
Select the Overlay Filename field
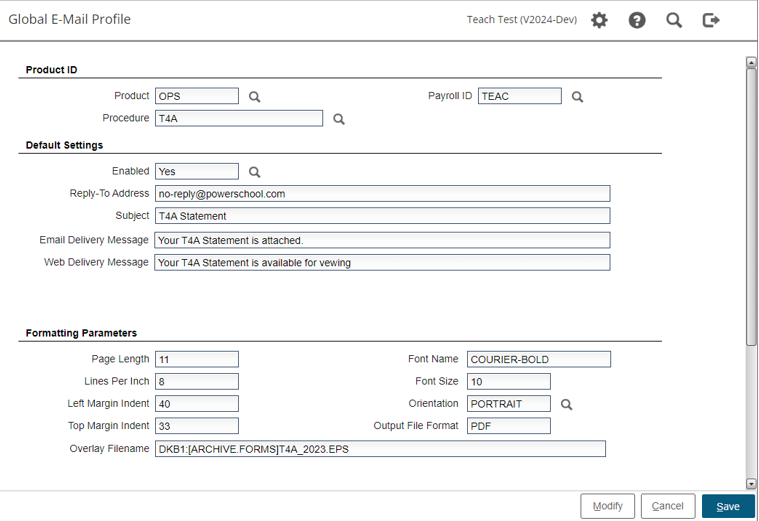(380, 449)
